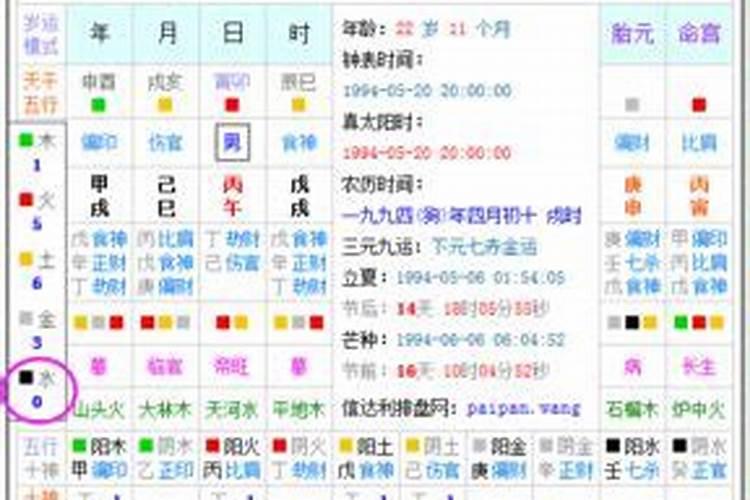Click the yellow 阴土 square in bottom row

coord(412,446)
